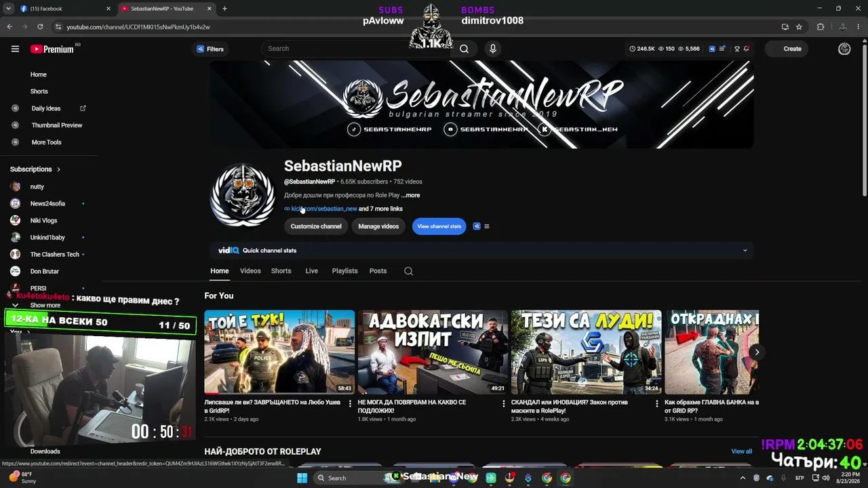Expand the vidIQ Quick channel stats panel

[x=745, y=251]
